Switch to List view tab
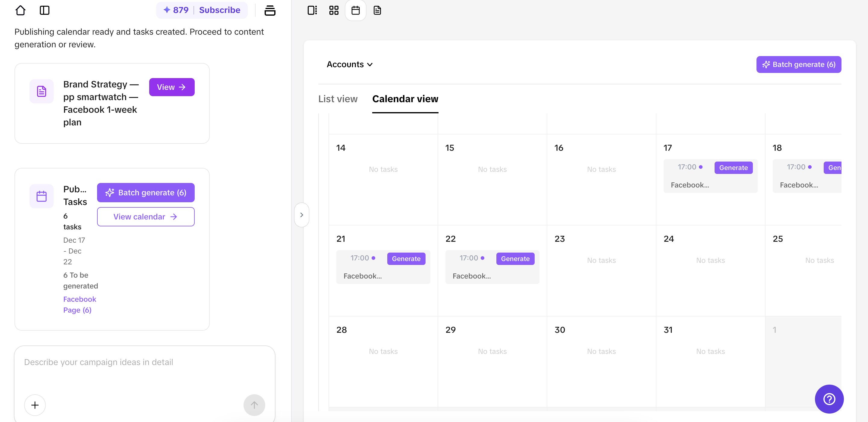The height and width of the screenshot is (422, 868). [x=338, y=99]
